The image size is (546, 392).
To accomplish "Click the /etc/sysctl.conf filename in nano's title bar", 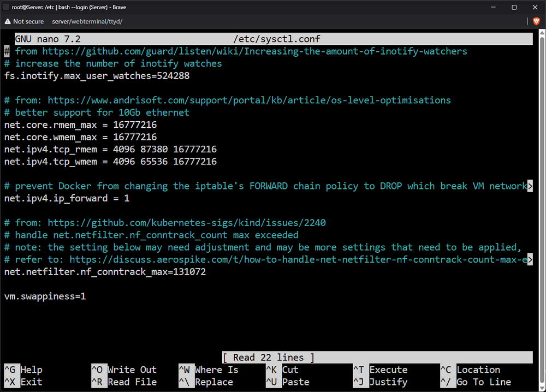I will [277, 39].
